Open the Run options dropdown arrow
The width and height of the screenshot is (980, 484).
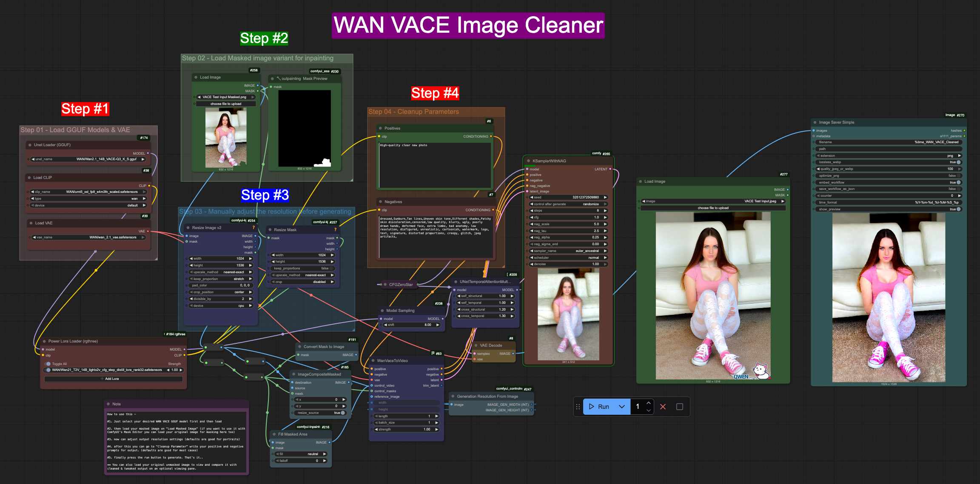622,407
